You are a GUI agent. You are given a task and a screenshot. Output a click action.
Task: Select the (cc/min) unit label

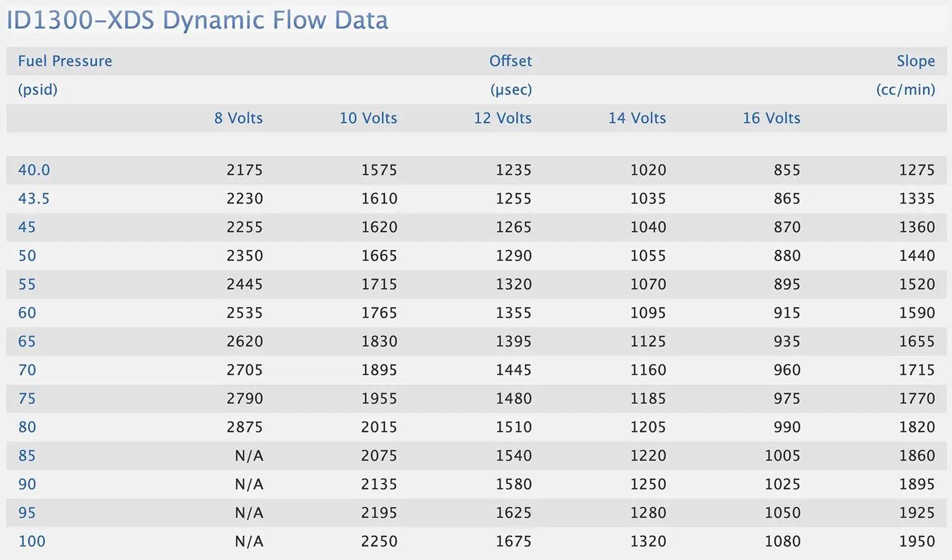[x=906, y=89]
